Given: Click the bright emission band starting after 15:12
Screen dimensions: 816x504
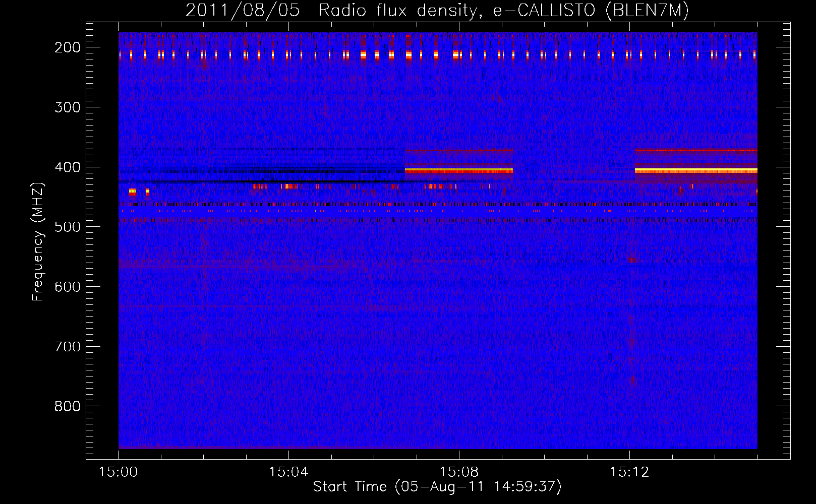Looking at the screenshot, I should (x=696, y=171).
